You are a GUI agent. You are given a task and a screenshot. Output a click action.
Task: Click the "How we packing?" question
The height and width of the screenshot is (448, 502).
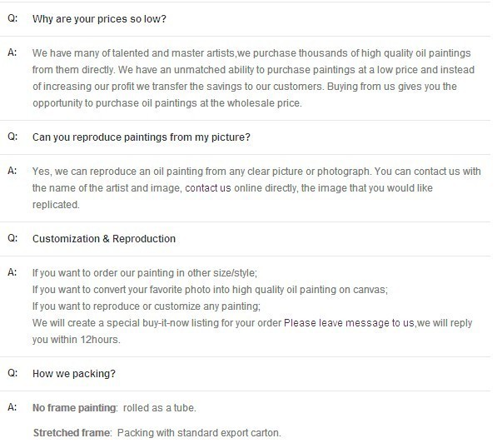74,374
